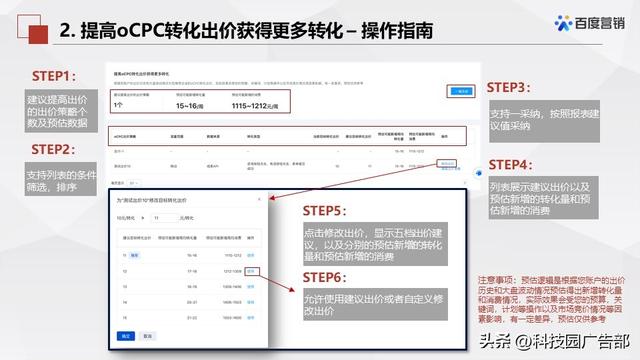Click the 15~16 estimated conversions value
This screenshot has height=360, width=640.
tap(189, 106)
